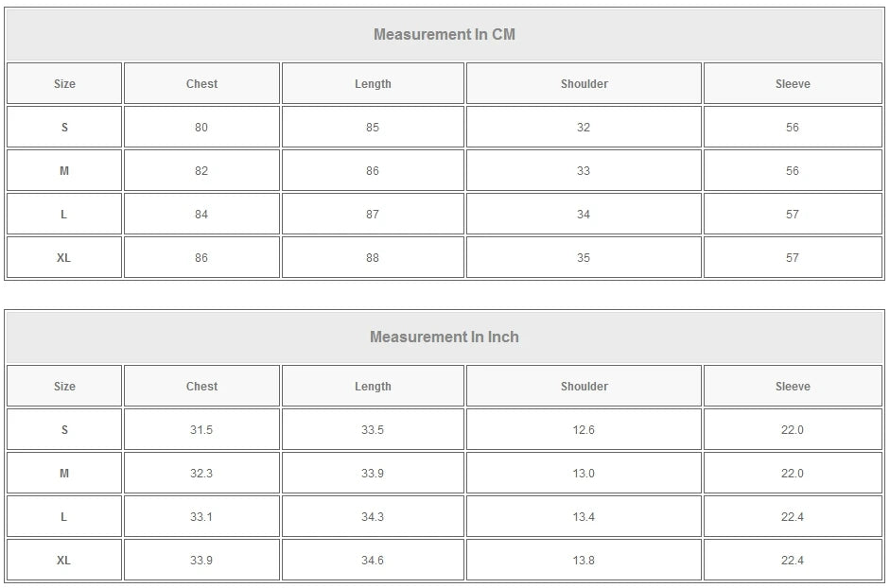The image size is (890, 588).
Task: Click shoulder value 12.6 in the Inch table
Action: [x=584, y=430]
